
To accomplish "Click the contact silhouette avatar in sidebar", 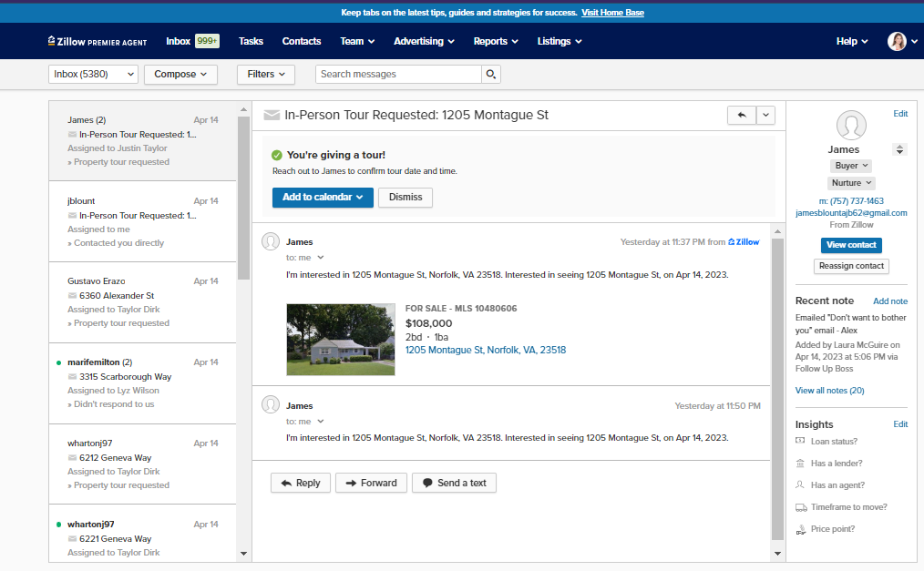I will [851, 126].
